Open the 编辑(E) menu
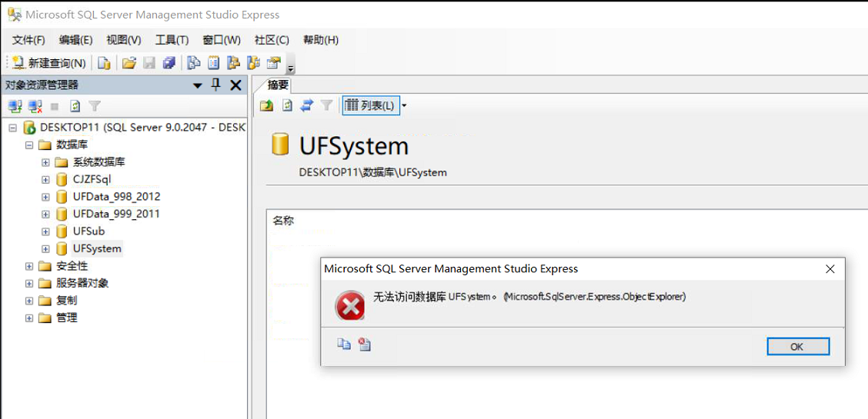This screenshot has height=419, width=868. tap(76, 40)
